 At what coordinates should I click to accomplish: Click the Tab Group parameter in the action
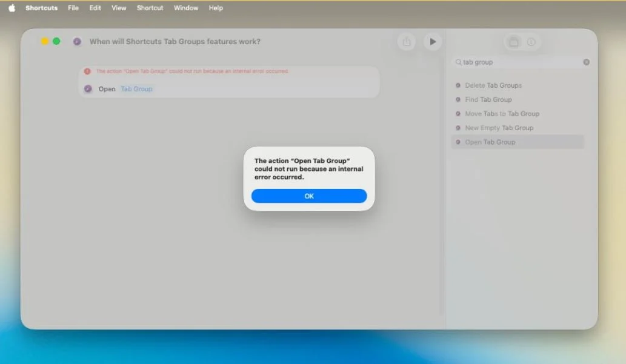click(x=136, y=89)
